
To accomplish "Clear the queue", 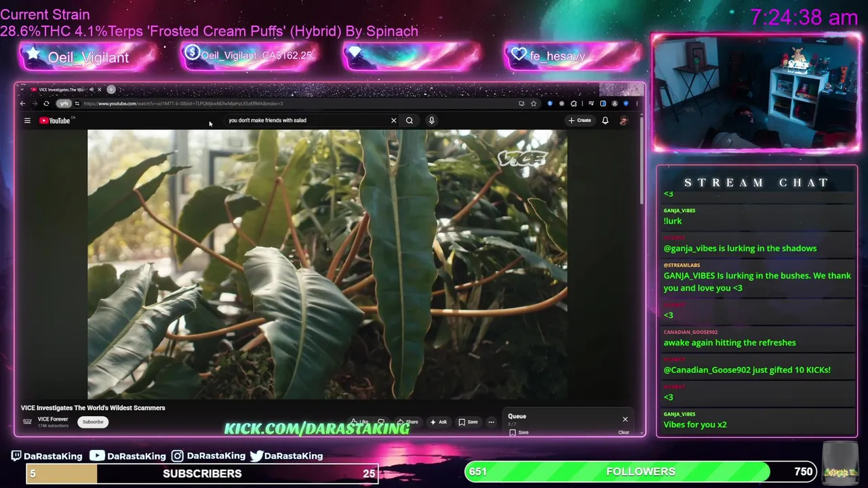I will coord(624,432).
